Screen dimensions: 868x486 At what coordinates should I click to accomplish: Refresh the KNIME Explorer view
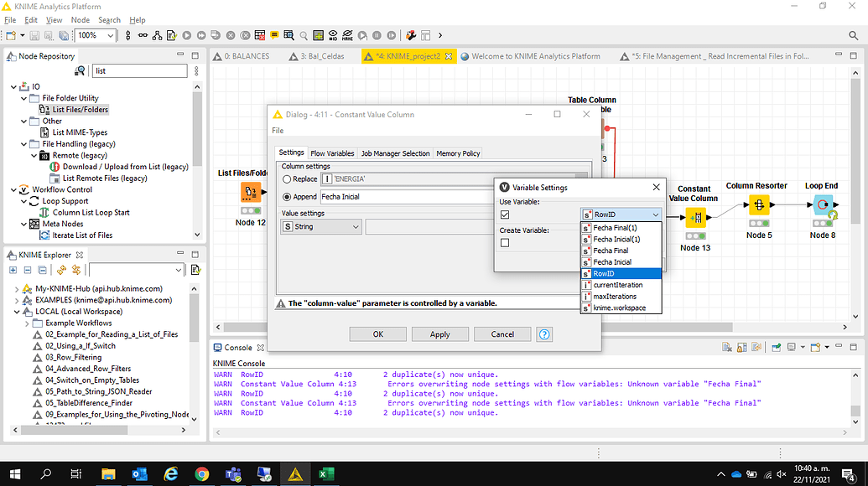pos(62,270)
